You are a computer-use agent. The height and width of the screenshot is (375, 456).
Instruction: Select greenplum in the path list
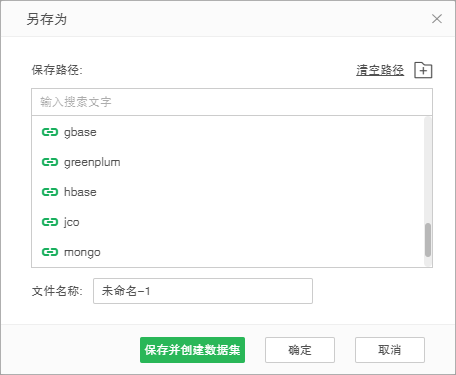point(228,162)
